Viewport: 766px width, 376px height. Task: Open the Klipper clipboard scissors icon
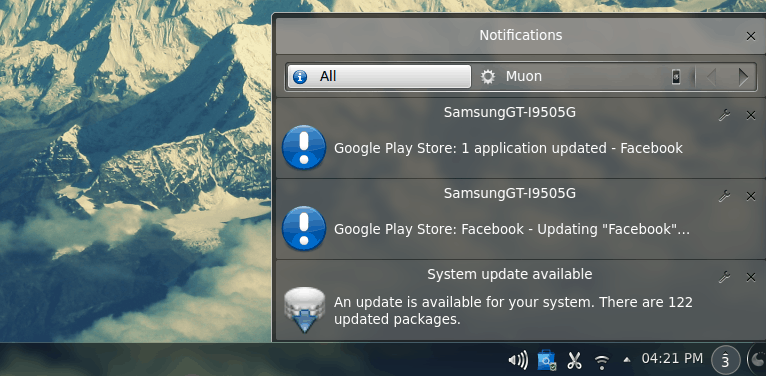[x=574, y=361]
